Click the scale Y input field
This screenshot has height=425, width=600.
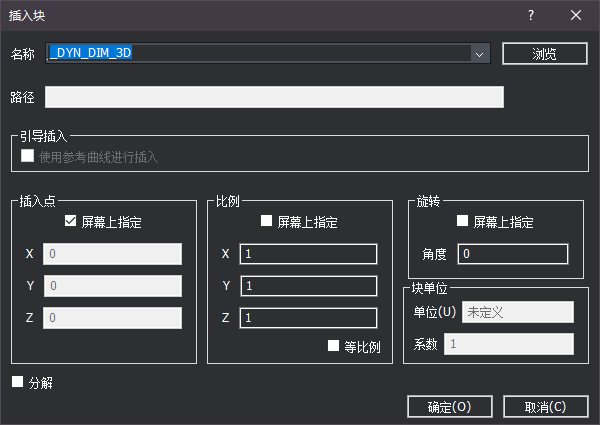[x=307, y=286]
